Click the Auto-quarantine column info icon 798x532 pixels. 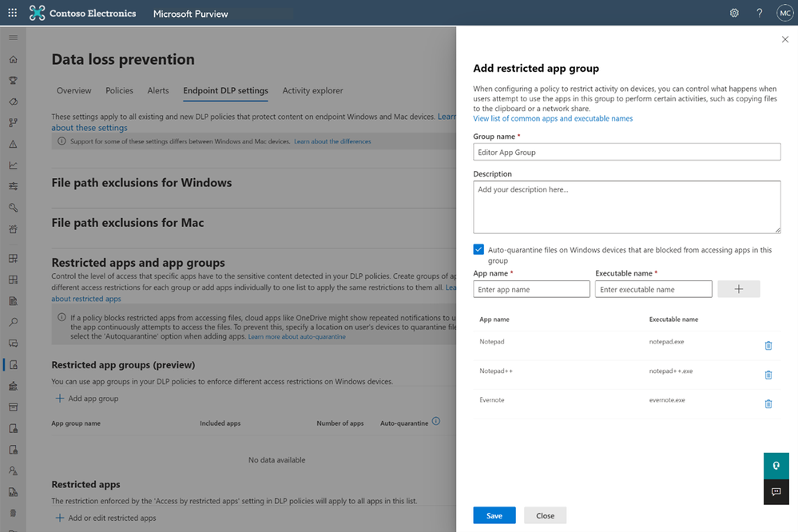coord(436,422)
